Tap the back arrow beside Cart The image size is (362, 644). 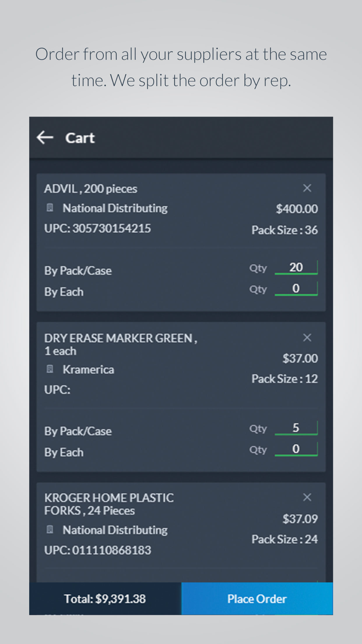(45, 138)
